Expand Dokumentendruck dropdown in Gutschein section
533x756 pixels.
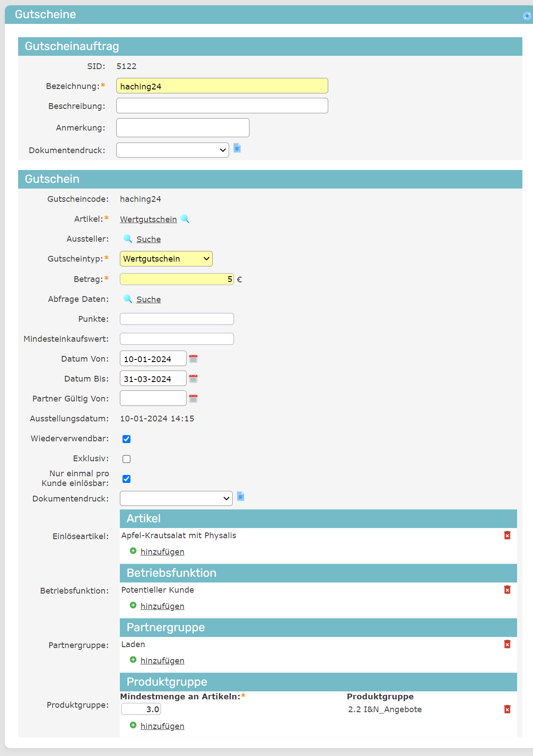176,498
